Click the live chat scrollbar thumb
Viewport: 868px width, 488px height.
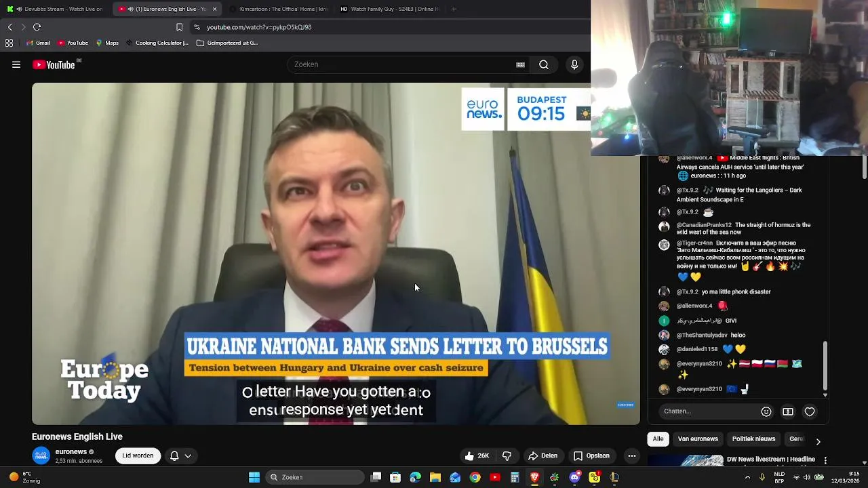point(825,366)
